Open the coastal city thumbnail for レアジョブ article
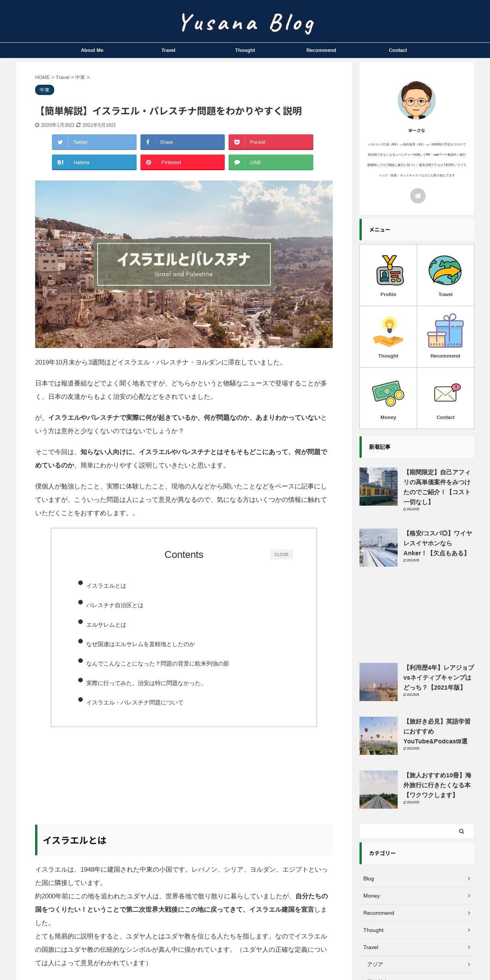This screenshot has width=490, height=980. pyautogui.click(x=379, y=682)
